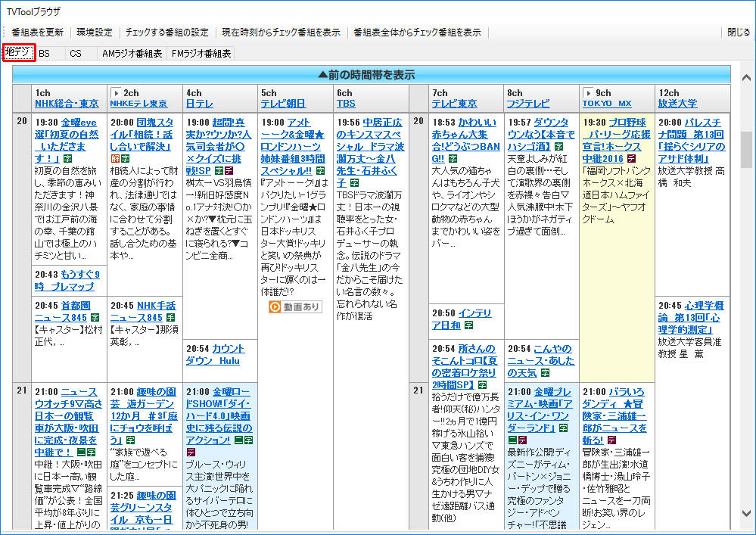Select 番組表全体からチェック番組を表示
The height and width of the screenshot is (535, 756).
pos(417,33)
